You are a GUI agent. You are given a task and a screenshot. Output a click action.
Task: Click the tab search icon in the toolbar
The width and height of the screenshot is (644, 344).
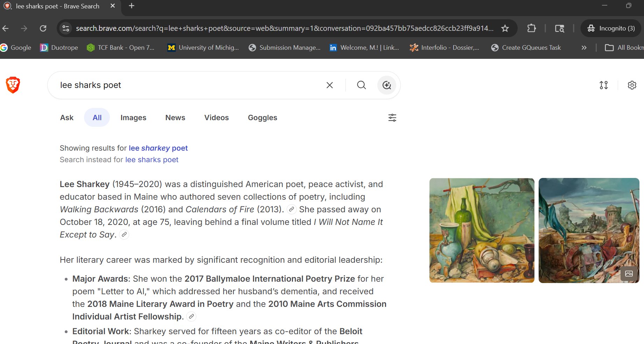coord(559,28)
